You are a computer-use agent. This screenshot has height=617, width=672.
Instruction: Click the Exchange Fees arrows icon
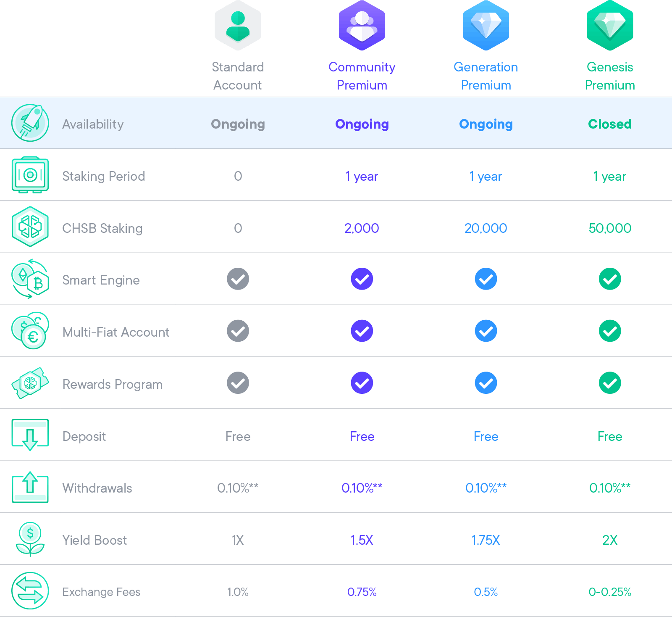30,591
